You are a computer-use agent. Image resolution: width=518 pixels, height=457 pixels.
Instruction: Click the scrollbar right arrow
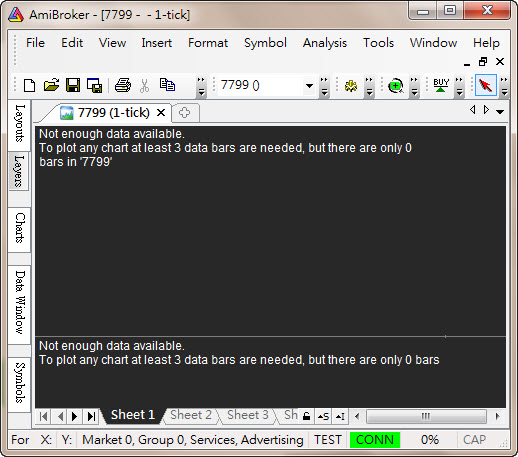497,416
